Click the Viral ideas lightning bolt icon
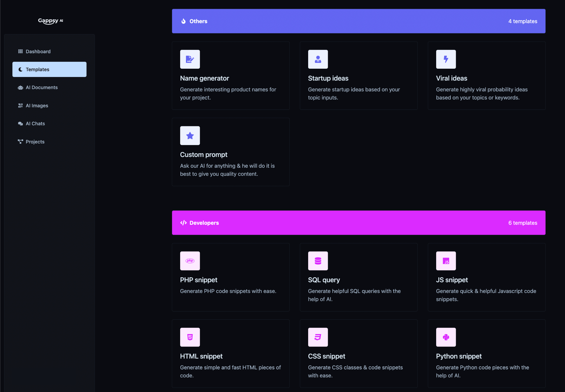Screen dimensions: 565x392 [446, 59]
